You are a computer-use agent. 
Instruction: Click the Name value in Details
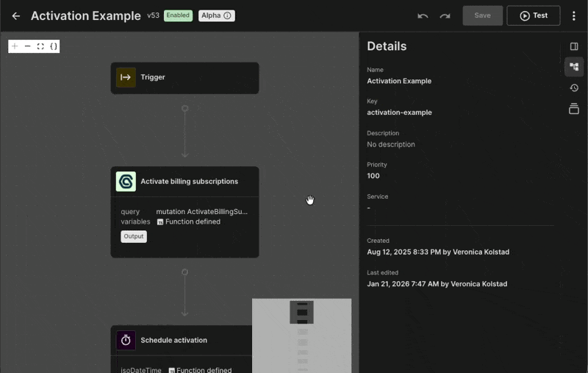pyautogui.click(x=399, y=81)
